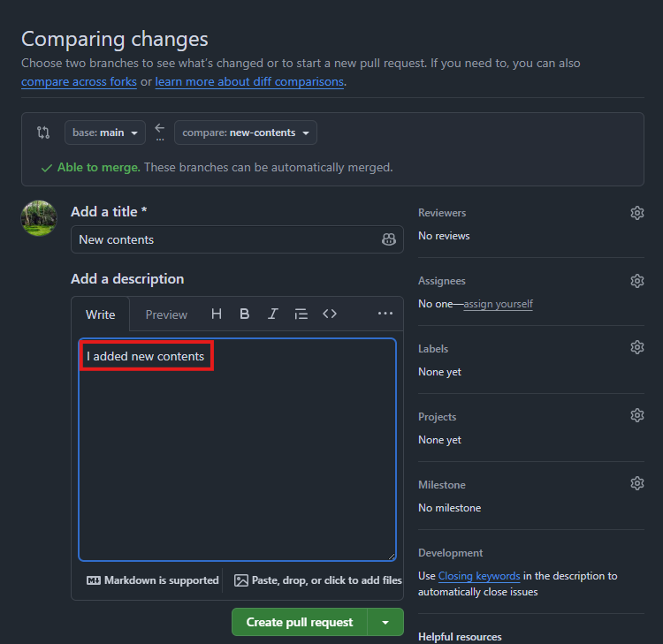Open the Assignees gear settings
Viewport: 663px width, 644px height.
(x=637, y=281)
